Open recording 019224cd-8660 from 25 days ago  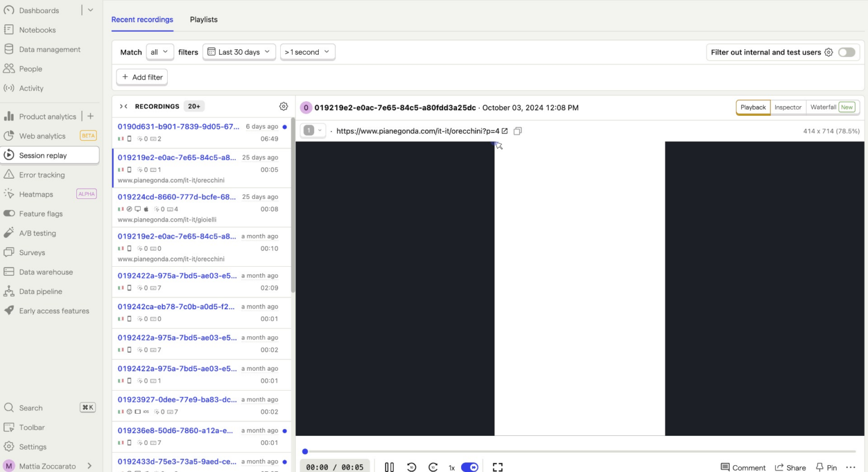click(x=201, y=208)
